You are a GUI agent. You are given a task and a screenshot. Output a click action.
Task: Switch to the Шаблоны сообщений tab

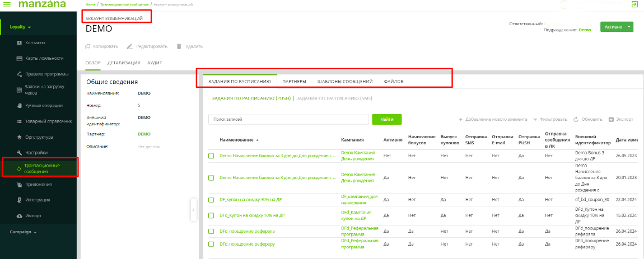click(x=344, y=82)
